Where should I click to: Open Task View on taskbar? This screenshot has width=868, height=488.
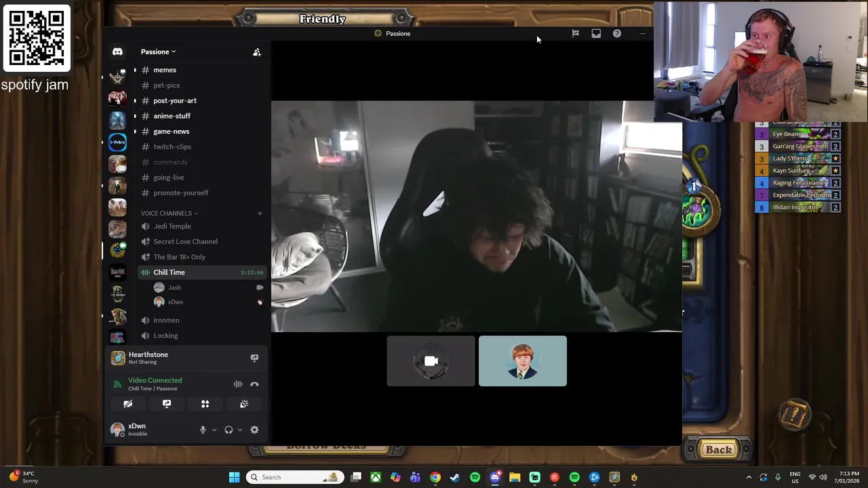pos(356,477)
